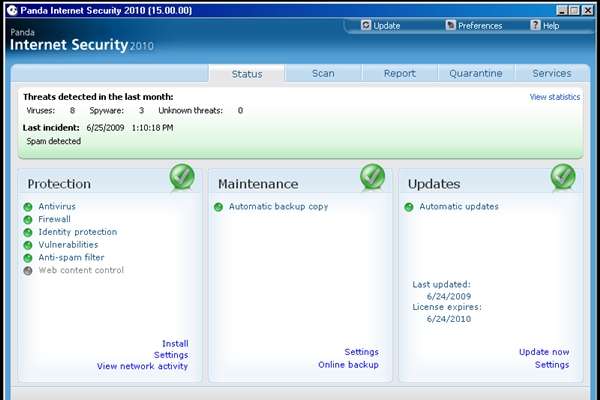
Task: Click the Firewall protection link
Action: click(x=54, y=219)
